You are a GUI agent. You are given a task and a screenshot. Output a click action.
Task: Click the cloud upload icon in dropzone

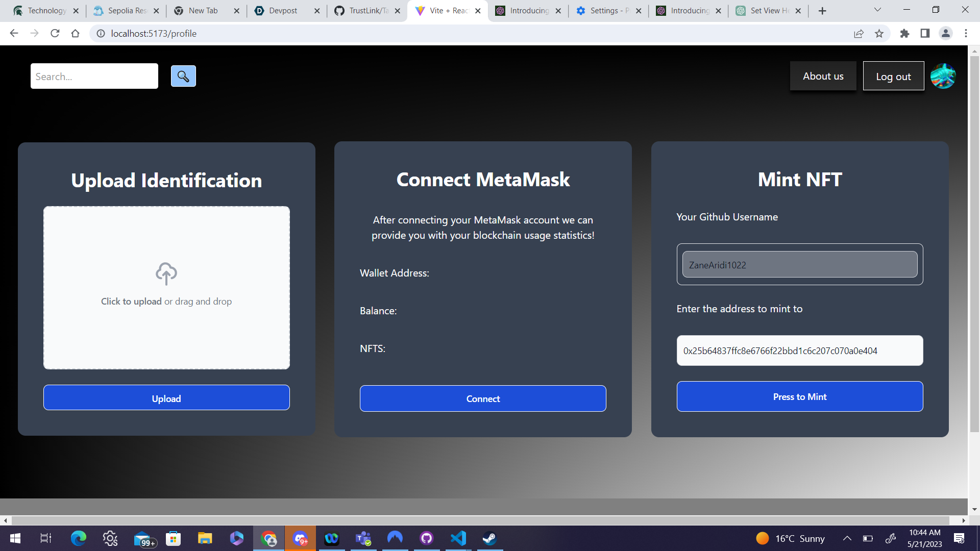(x=166, y=273)
